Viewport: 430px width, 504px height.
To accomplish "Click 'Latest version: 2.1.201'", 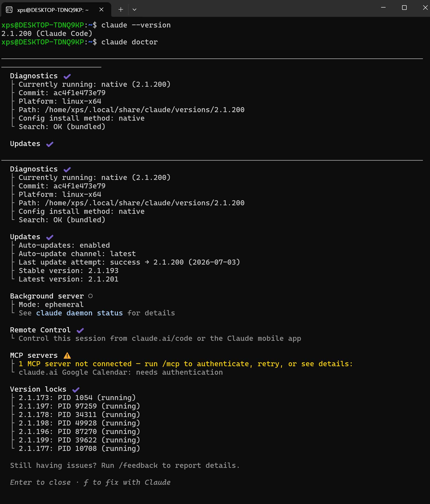I will tap(69, 279).
